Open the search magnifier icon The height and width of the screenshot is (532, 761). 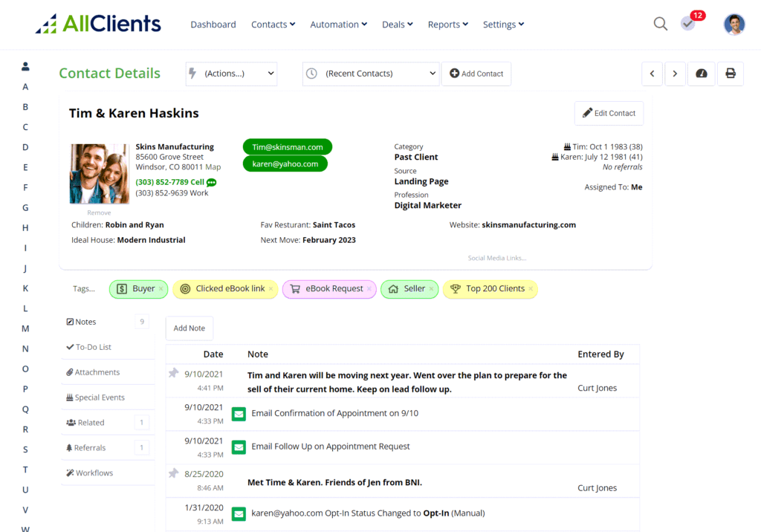tap(660, 24)
